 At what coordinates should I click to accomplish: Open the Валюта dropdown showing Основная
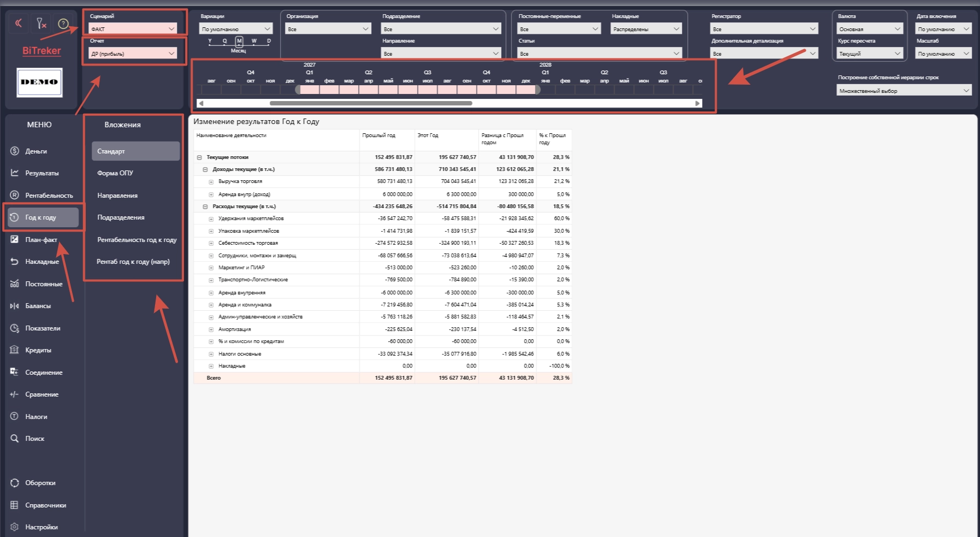tap(870, 29)
